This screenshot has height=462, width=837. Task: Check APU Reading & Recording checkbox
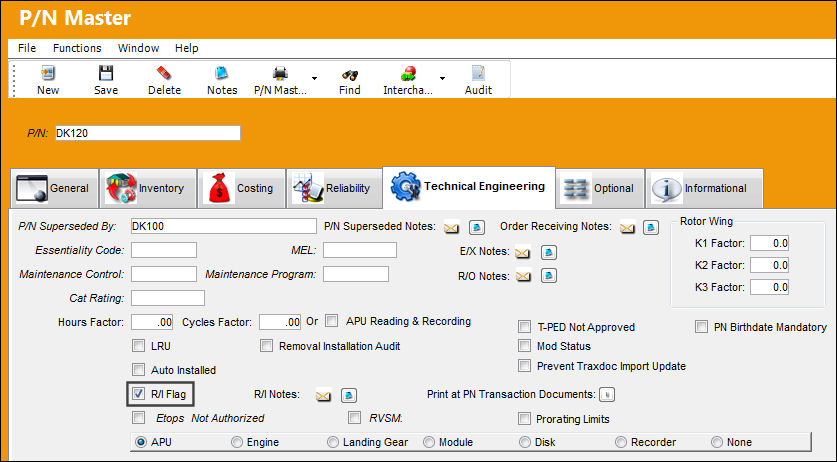pos(331,320)
